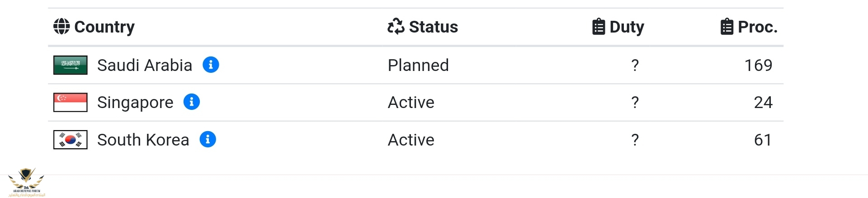Viewport: 868px width, 198px height.
Task: Sort by the Status column header
Action: [433, 27]
